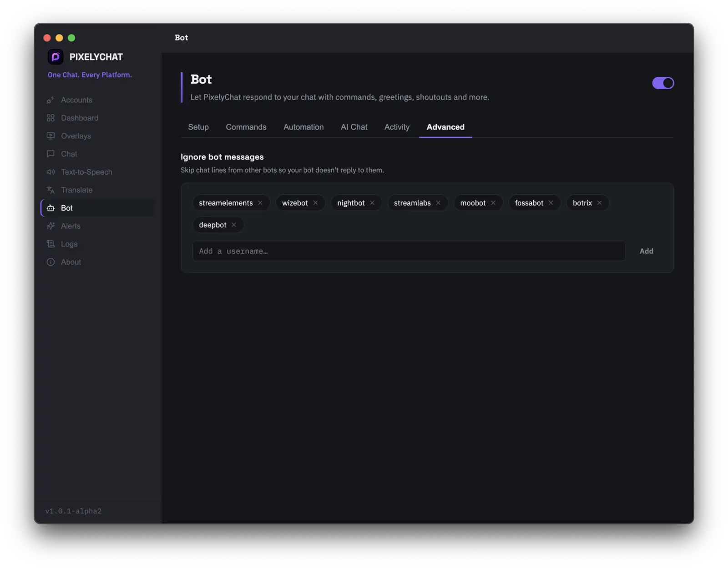Open Chat via its speech bubble icon

pos(51,154)
